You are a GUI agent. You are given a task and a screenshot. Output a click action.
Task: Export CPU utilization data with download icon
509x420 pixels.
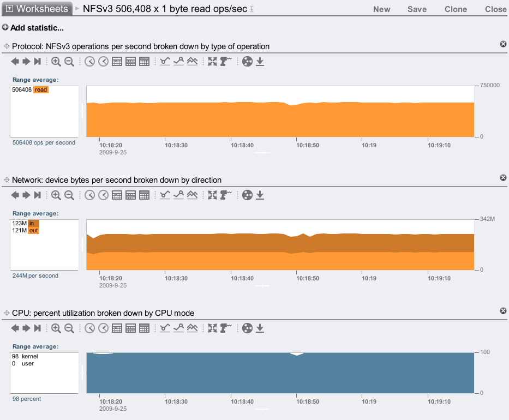[260, 328]
